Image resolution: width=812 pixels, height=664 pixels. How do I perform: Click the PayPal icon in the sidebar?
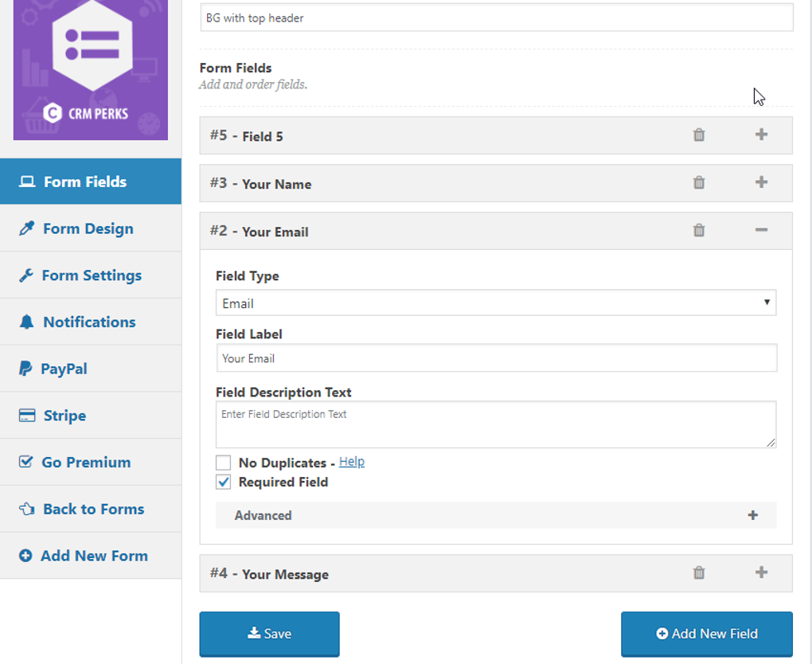pos(26,369)
